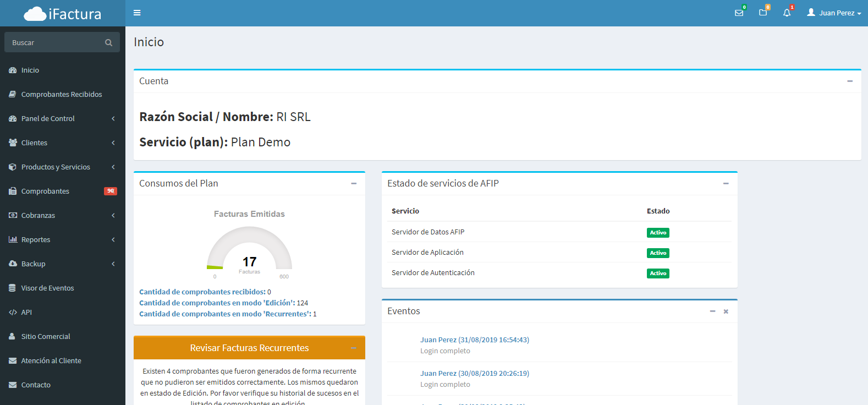The image size is (868, 405).
Task: Open Juan Perez 31/08/2019 event link
Action: point(474,340)
